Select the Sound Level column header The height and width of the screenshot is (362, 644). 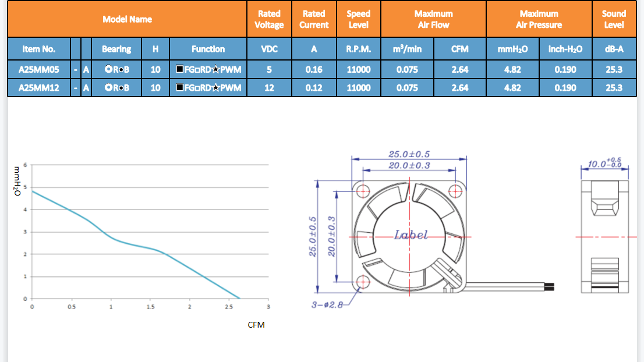(614, 19)
